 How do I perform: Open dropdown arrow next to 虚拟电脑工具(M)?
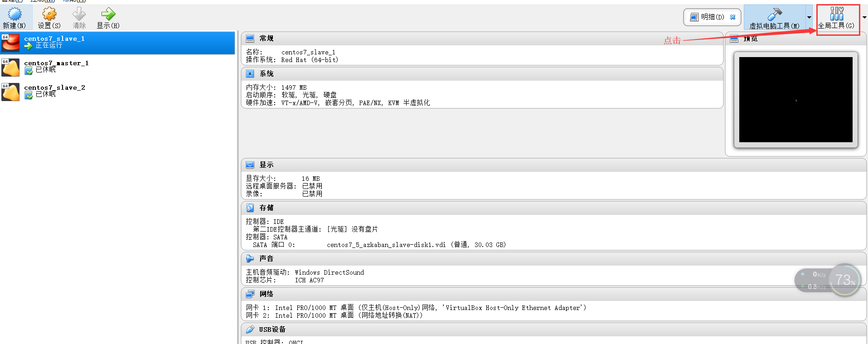point(809,18)
